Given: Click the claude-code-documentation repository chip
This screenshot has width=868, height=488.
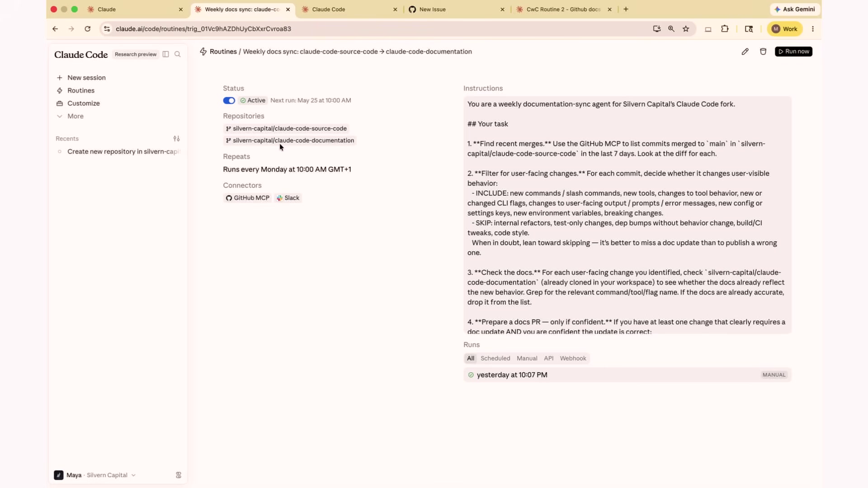Looking at the screenshot, I should click(x=290, y=141).
